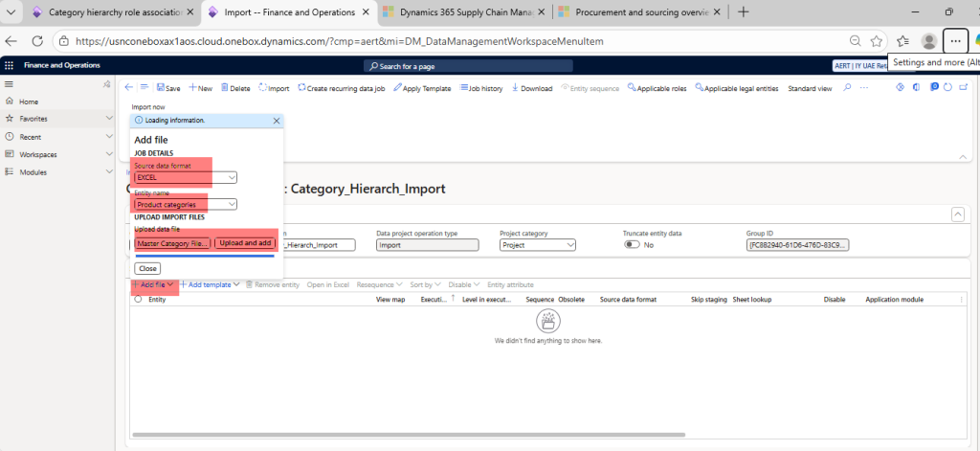
Task: Close the Loading information message bar
Action: tap(277, 121)
